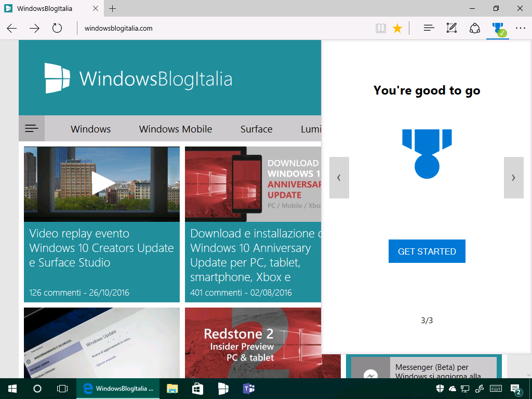Open network status tray icon
This screenshot has height=399, width=532.
(465, 389)
